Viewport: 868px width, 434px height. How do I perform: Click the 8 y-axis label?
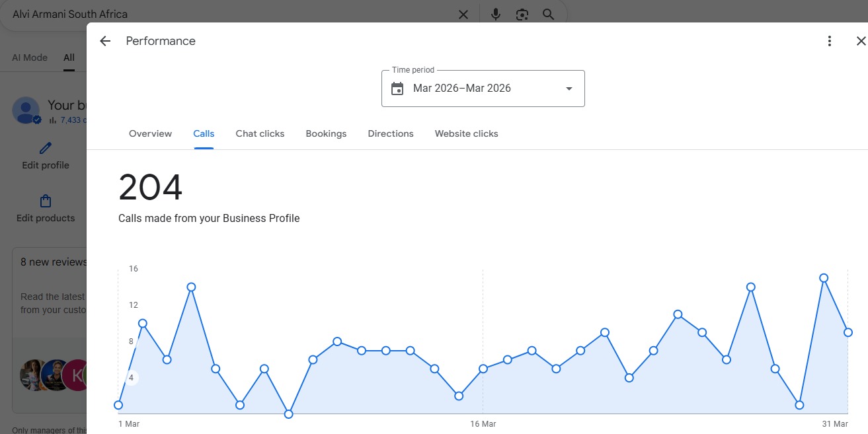click(x=131, y=342)
